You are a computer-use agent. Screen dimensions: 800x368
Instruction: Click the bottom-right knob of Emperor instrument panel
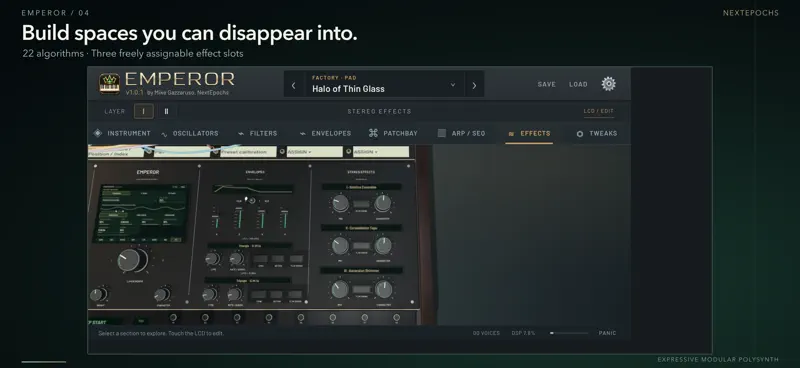(162, 295)
